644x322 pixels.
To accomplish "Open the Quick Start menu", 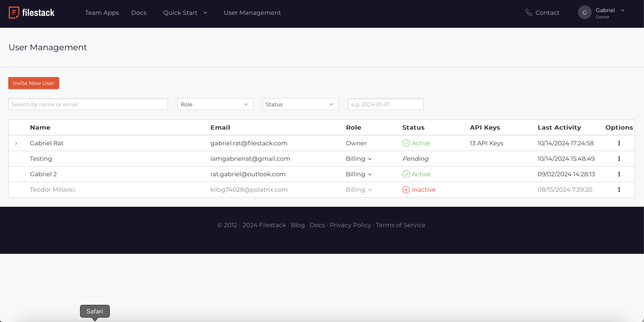I will pyautogui.click(x=185, y=13).
